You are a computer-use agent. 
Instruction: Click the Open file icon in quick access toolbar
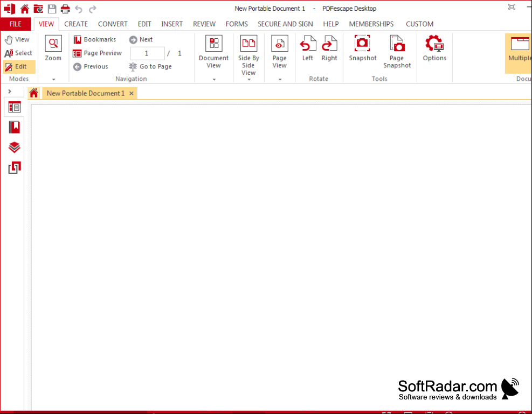tap(38, 9)
